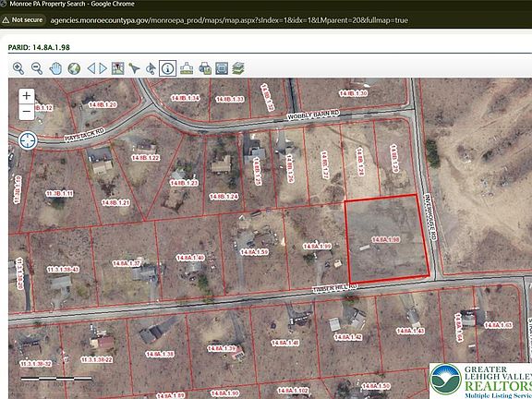Click the locate target circle button
The image size is (532, 399).
point(28,140)
